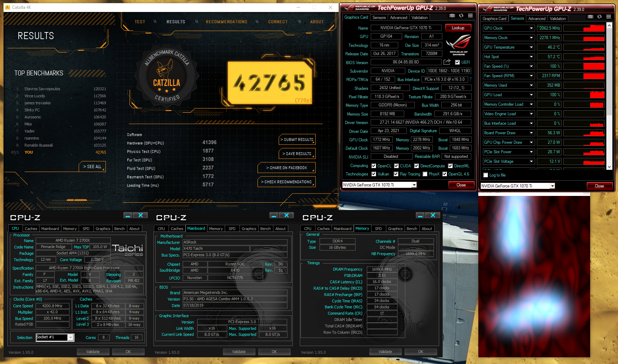Close the first CPU-Z window with X

point(140,215)
